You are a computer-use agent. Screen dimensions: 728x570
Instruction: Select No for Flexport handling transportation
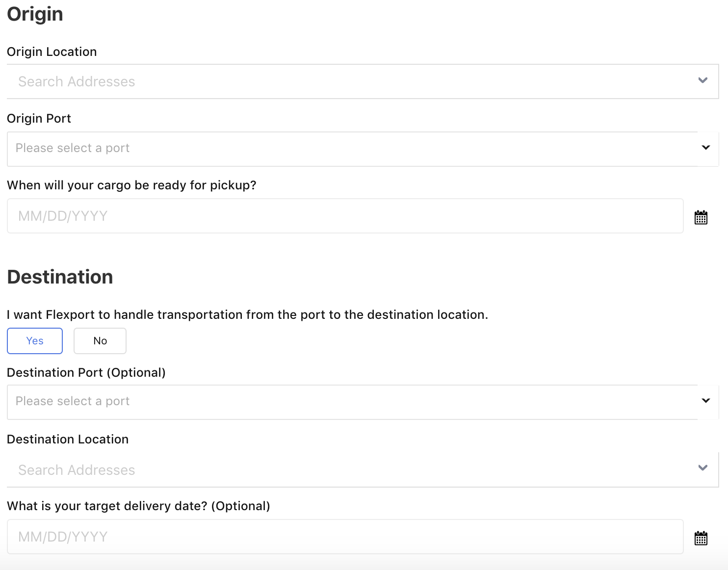100,341
